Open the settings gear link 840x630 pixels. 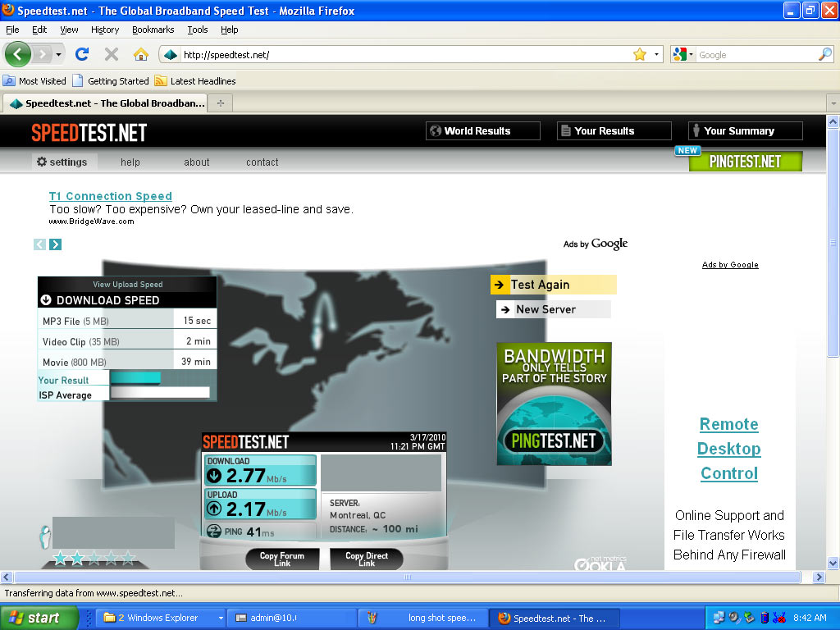click(62, 162)
